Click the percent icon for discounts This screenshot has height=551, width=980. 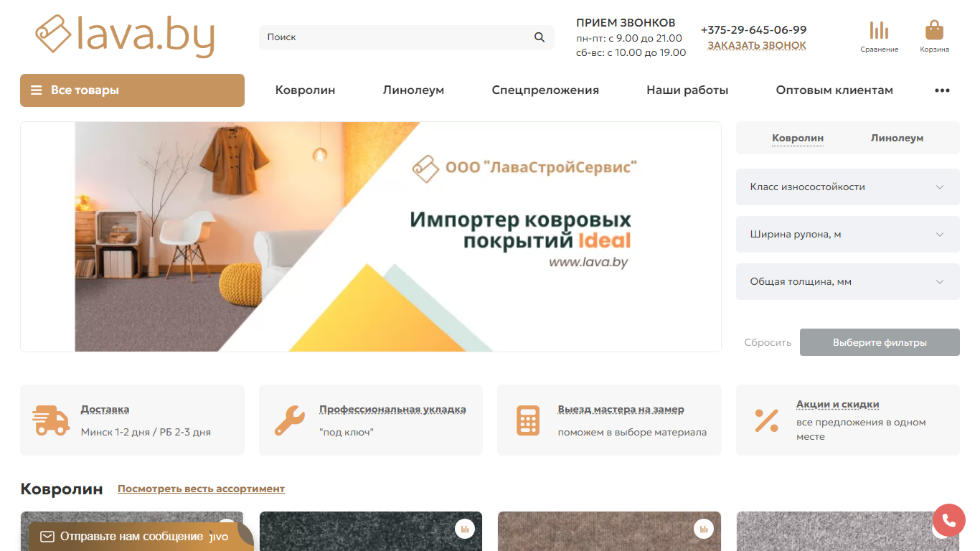point(766,420)
